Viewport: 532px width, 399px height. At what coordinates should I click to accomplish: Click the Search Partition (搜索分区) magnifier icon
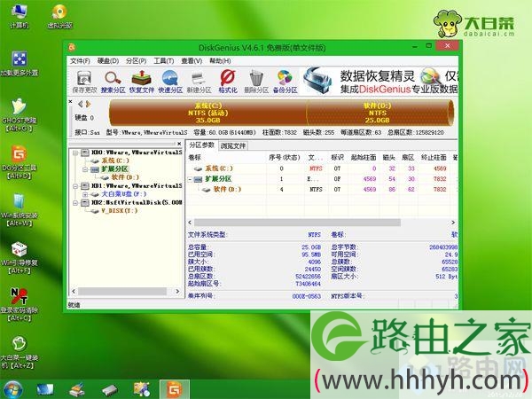point(113,82)
